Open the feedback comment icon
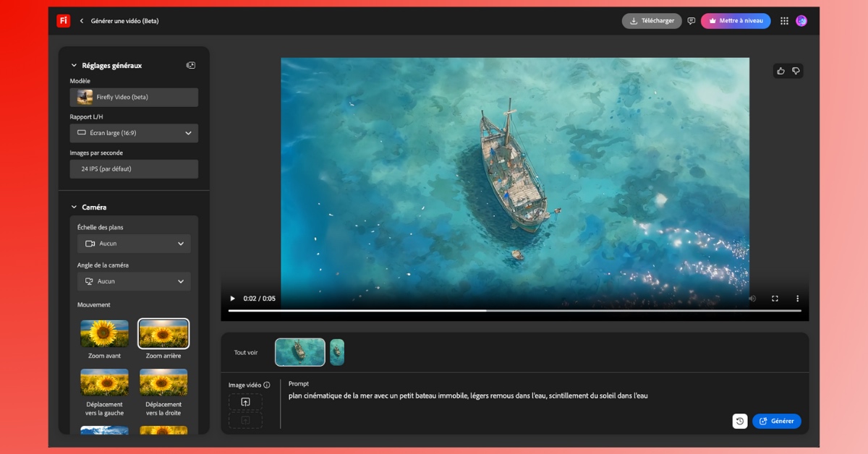Image resolution: width=868 pixels, height=454 pixels. [691, 21]
